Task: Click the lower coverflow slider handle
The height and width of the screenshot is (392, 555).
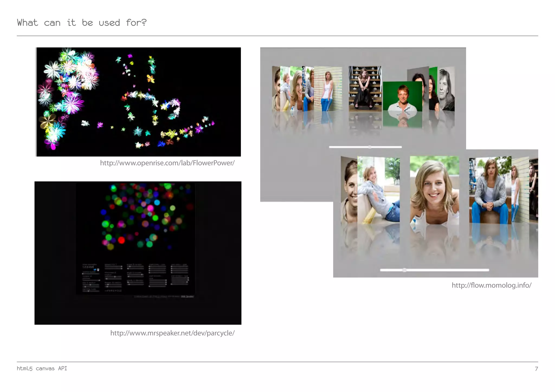Action: point(404,270)
